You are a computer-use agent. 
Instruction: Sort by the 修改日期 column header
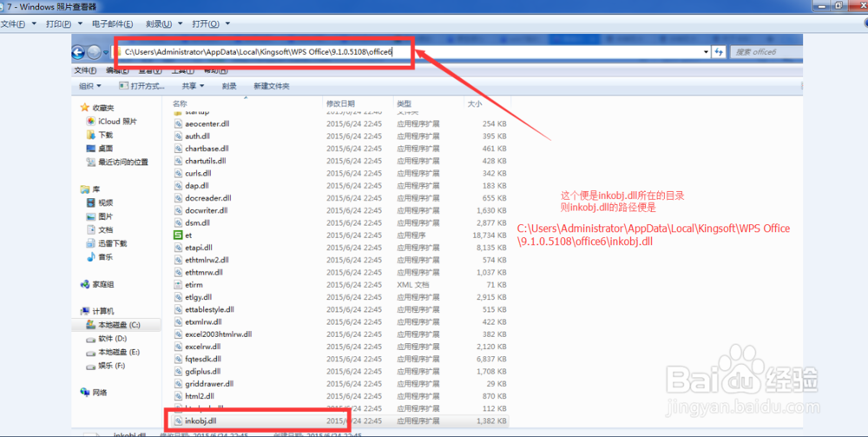[x=340, y=103]
